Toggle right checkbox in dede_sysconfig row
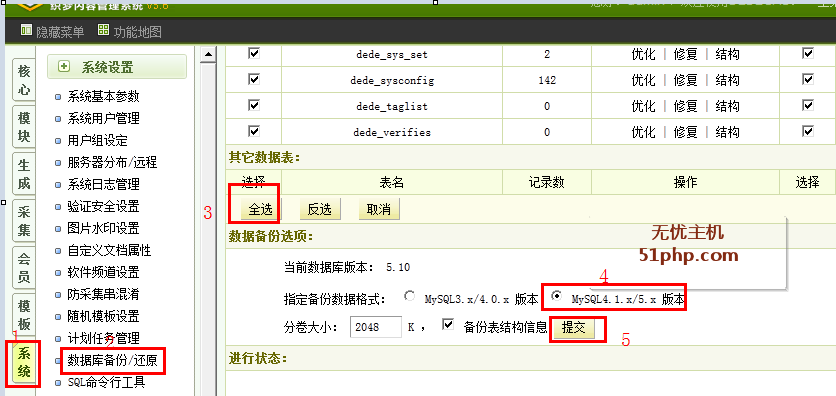836x396 pixels. (808, 79)
